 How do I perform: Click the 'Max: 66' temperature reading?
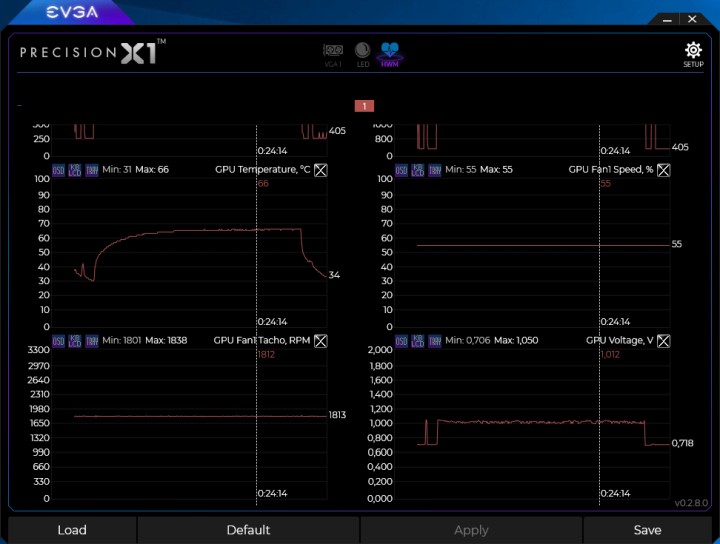tap(152, 169)
